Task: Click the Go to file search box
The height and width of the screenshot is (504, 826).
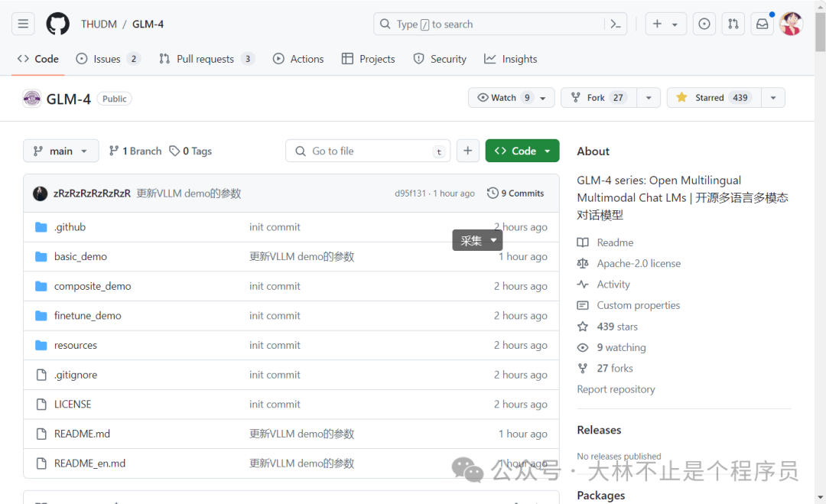Action: point(368,151)
